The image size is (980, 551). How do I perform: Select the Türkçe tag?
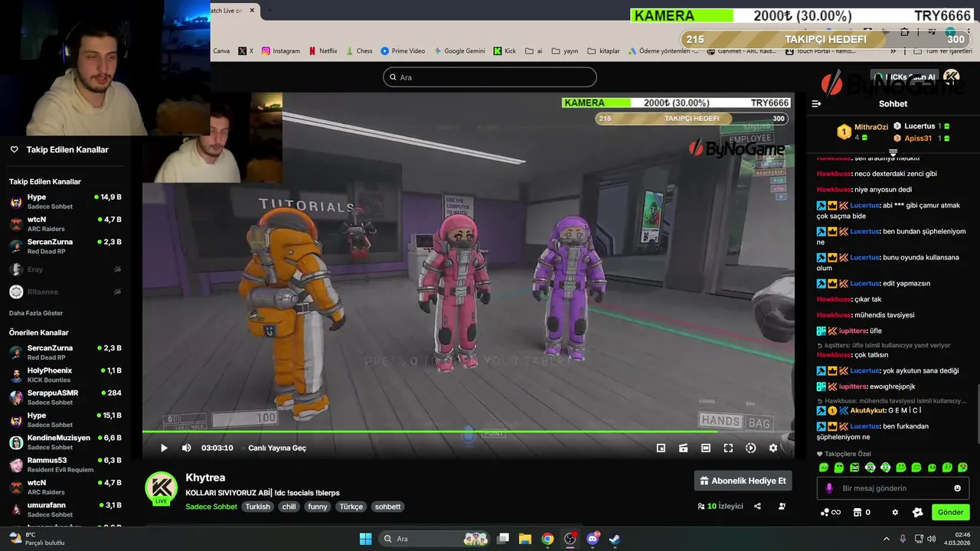coord(351,507)
